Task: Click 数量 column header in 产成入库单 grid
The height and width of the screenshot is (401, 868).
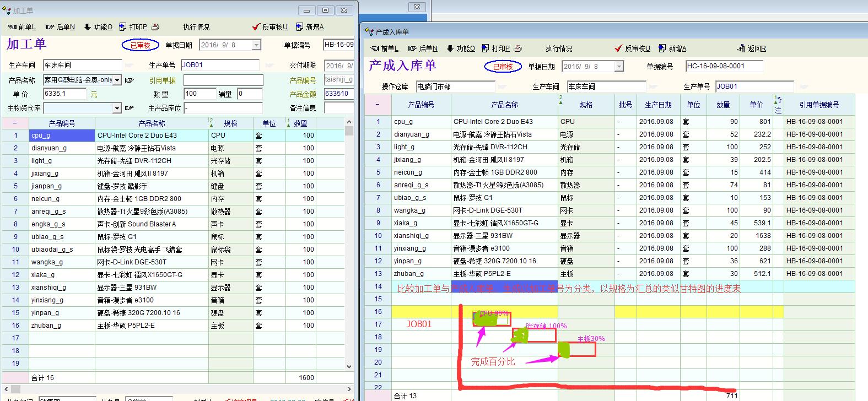Action: (x=723, y=105)
